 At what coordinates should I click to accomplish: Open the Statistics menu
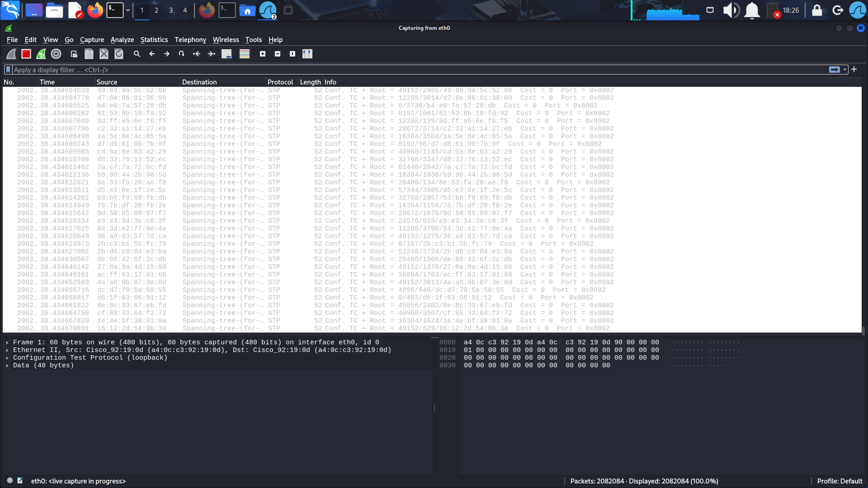coord(154,40)
